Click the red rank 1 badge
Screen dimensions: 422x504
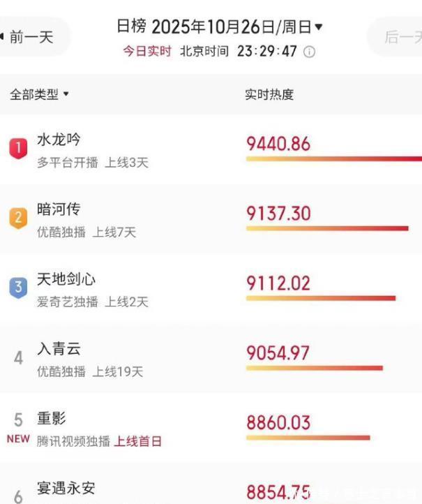(19, 149)
